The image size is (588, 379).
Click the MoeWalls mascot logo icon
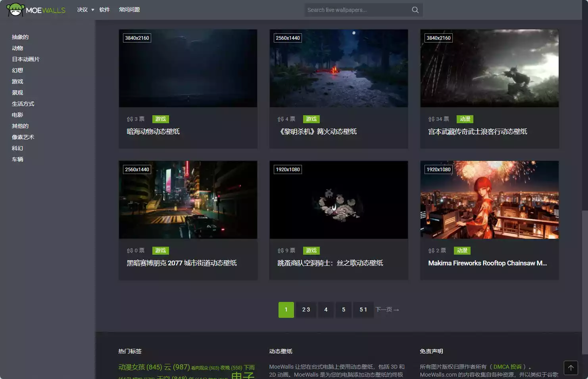pos(15,10)
